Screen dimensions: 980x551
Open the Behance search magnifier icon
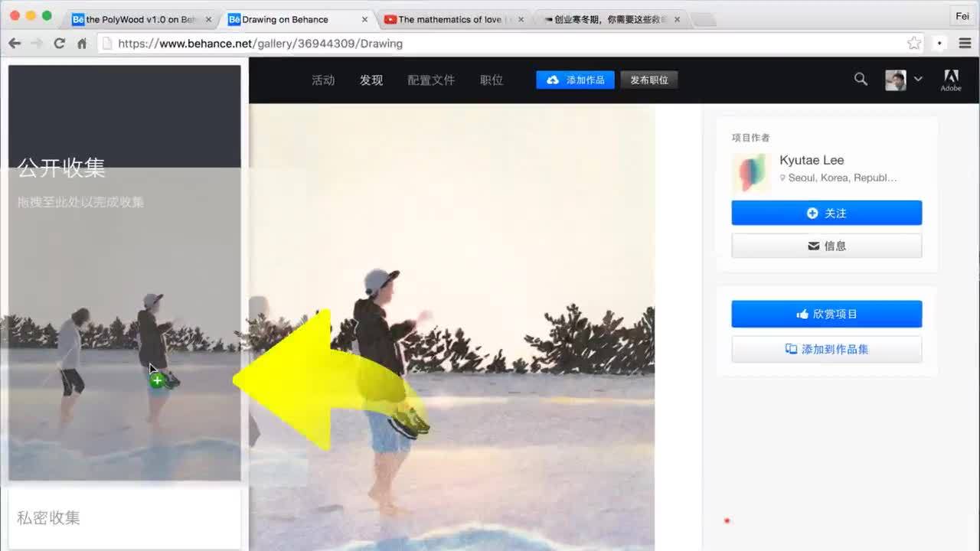click(x=860, y=79)
